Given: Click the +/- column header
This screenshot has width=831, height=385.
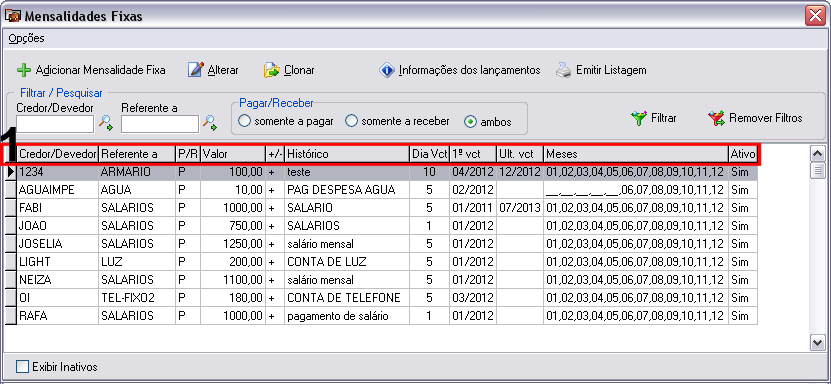Looking at the screenshot, I should (x=275, y=154).
